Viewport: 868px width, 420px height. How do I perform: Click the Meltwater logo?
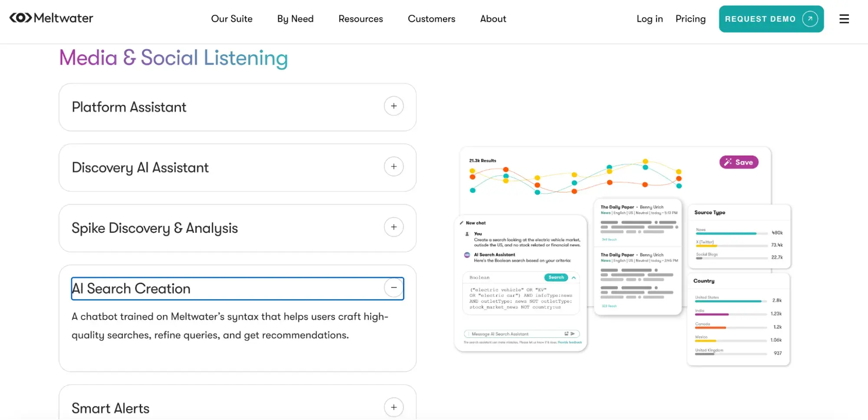pos(51,18)
